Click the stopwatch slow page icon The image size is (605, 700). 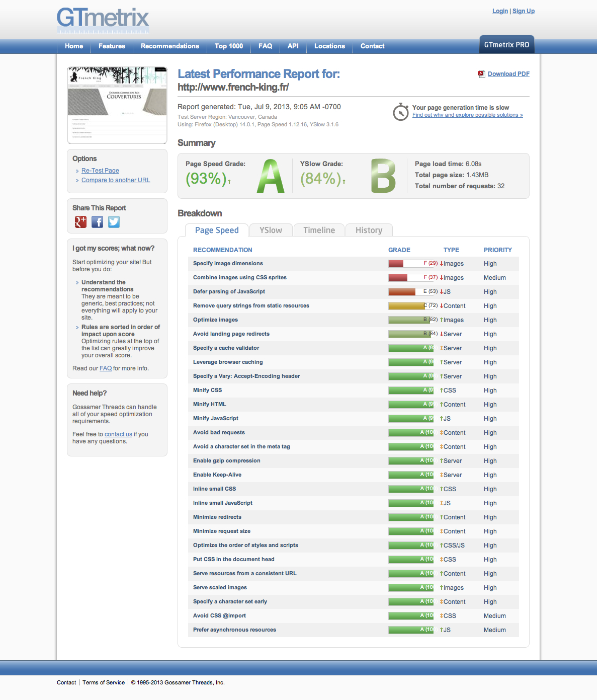click(x=400, y=111)
